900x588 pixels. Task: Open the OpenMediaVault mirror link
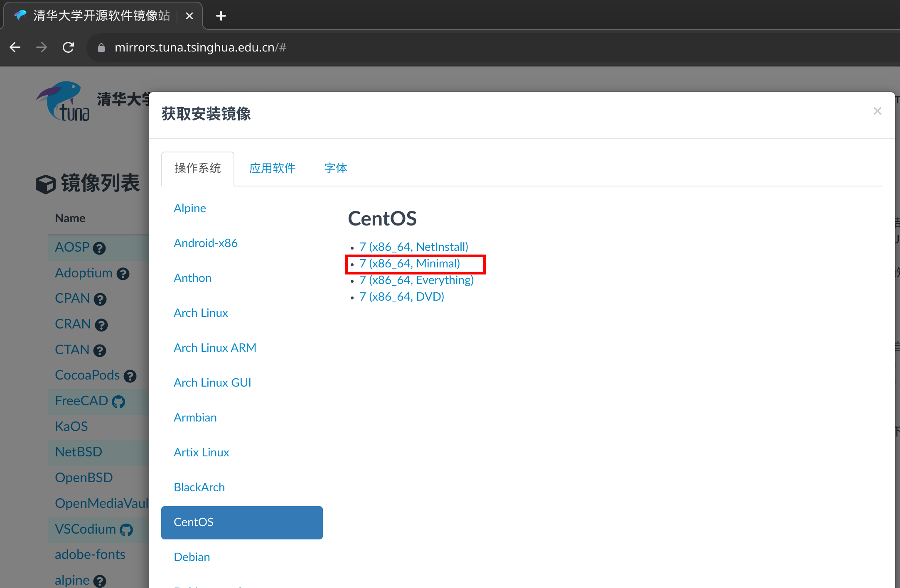coord(102,503)
